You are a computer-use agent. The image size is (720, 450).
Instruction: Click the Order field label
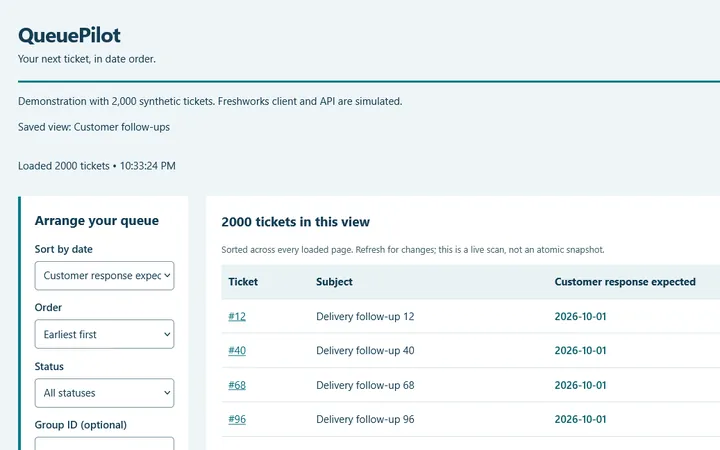(x=48, y=308)
